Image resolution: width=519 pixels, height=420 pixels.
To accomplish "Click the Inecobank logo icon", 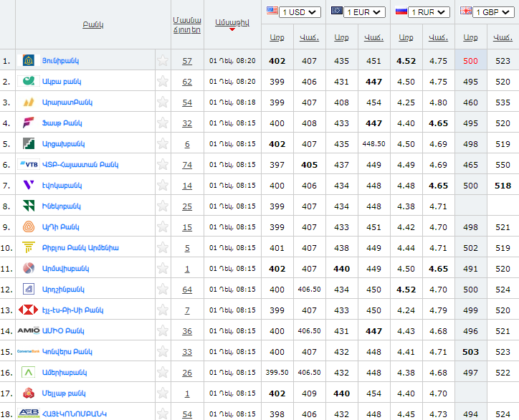I will click(29, 206).
